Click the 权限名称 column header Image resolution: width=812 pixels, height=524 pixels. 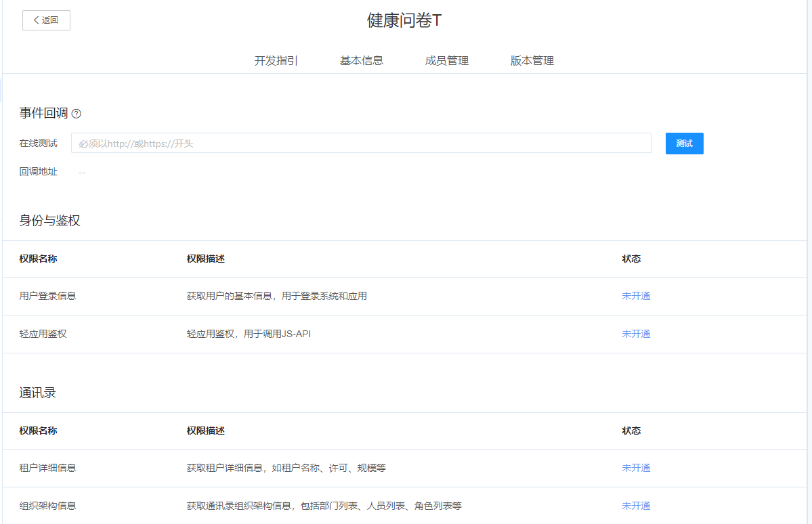coord(38,259)
